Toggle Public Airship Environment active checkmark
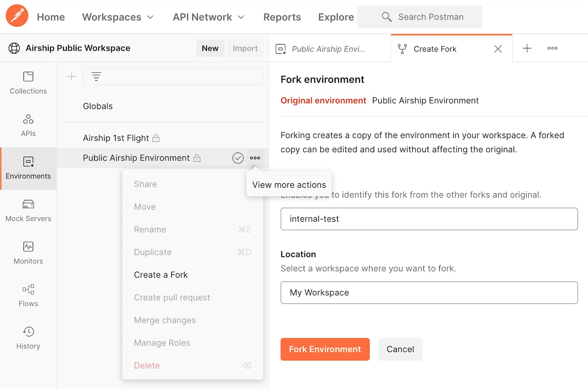 [x=238, y=158]
